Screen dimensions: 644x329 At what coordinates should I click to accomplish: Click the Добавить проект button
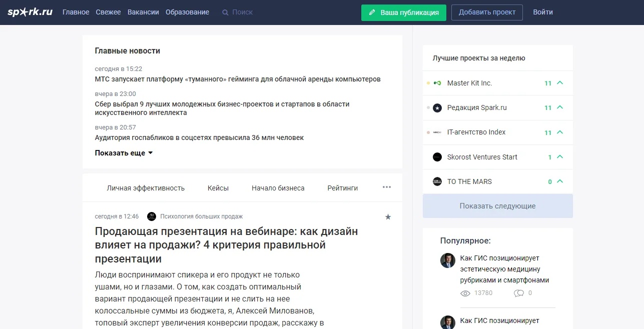point(486,12)
